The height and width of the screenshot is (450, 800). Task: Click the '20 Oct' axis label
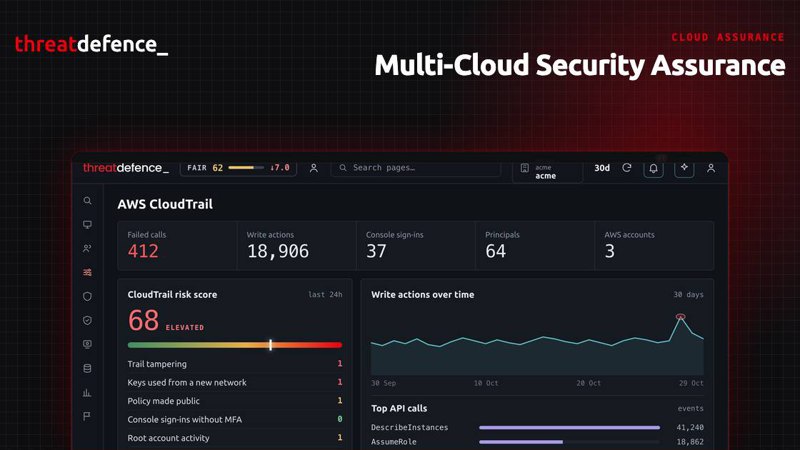[588, 383]
